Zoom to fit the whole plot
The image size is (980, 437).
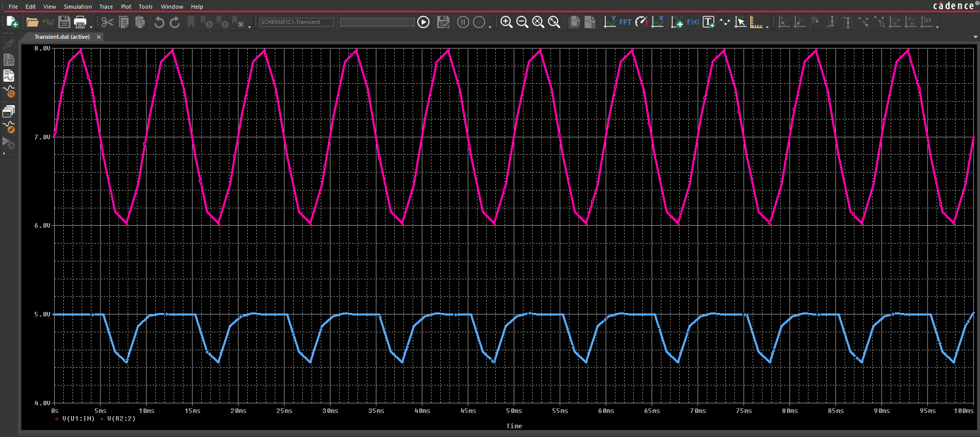pos(554,22)
